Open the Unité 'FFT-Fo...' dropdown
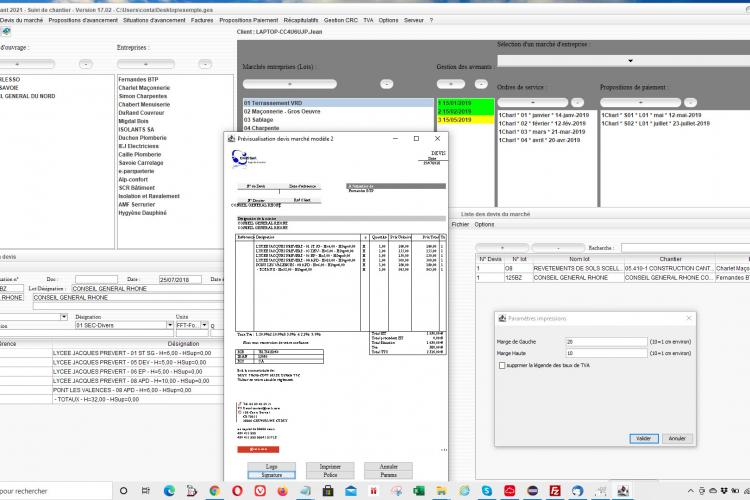 click(x=204, y=325)
